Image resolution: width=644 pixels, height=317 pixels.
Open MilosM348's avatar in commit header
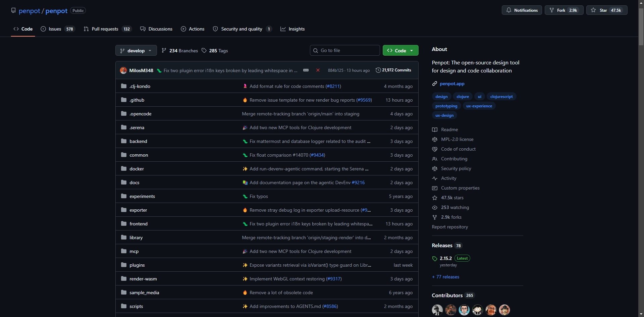123,70
